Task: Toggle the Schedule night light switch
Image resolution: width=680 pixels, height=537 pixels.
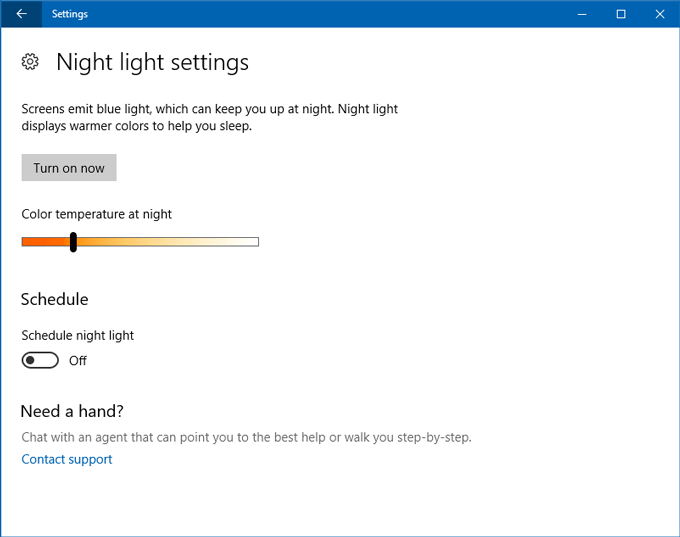Action: [x=40, y=360]
